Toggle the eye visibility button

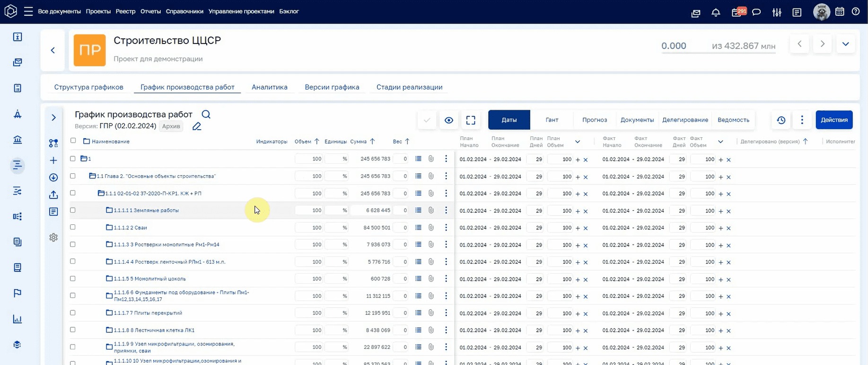coord(449,120)
